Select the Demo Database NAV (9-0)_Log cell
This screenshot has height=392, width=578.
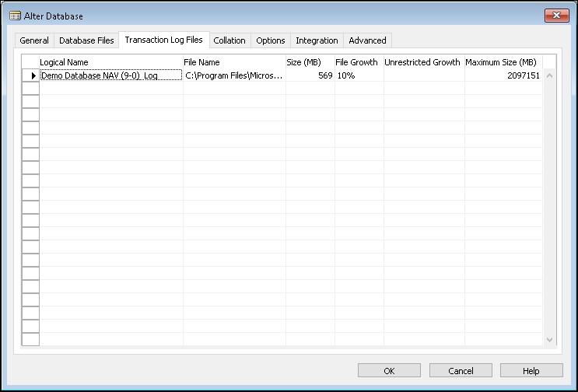tap(111, 75)
